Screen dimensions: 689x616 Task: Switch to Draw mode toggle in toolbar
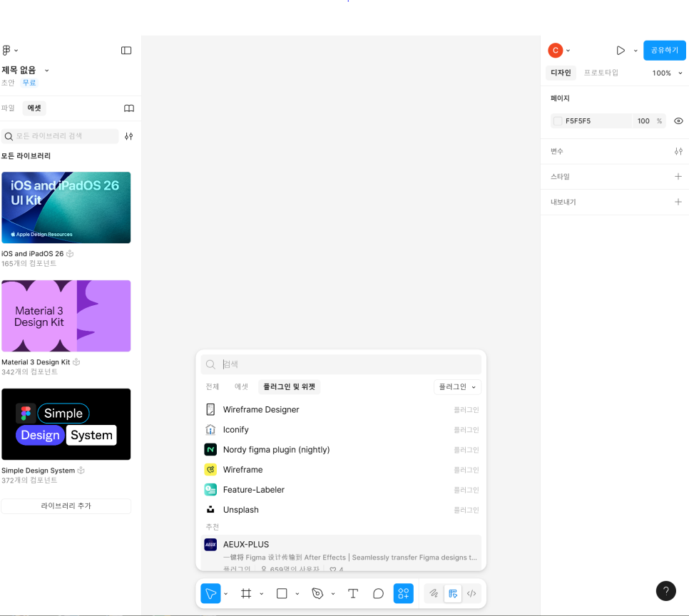pyautogui.click(x=433, y=593)
